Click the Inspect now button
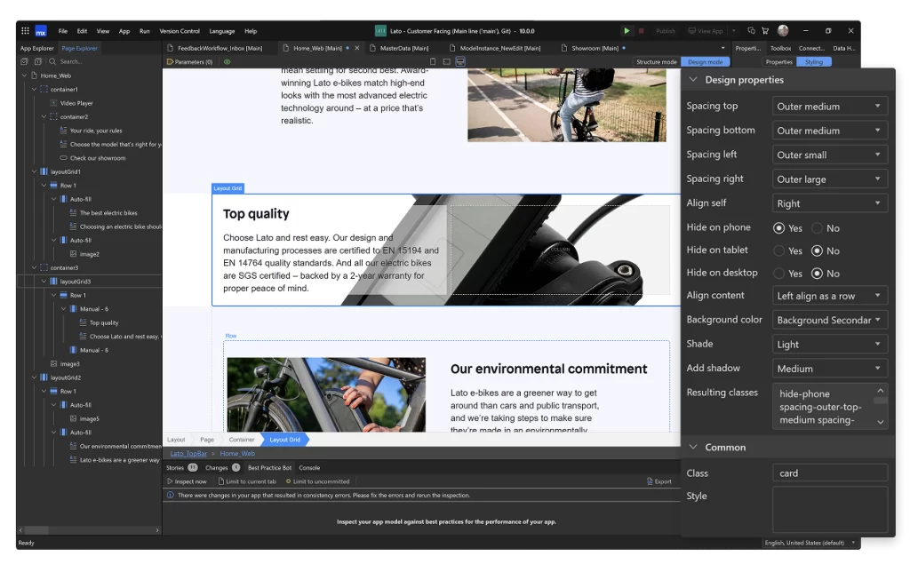This screenshot has height=588, width=910. point(187,481)
